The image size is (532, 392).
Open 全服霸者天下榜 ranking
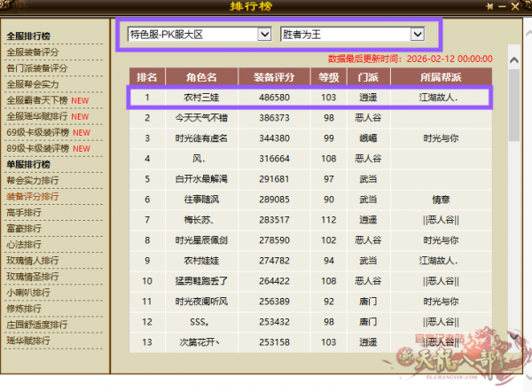click(x=38, y=100)
